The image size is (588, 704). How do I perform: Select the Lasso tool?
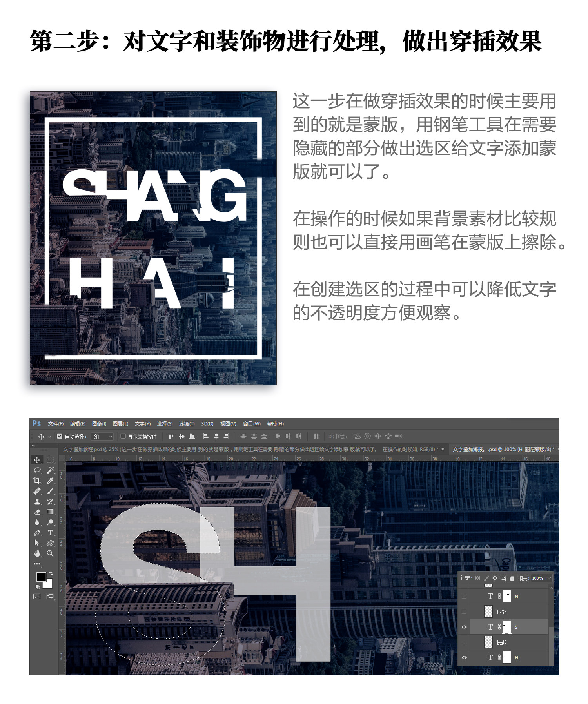click(37, 470)
